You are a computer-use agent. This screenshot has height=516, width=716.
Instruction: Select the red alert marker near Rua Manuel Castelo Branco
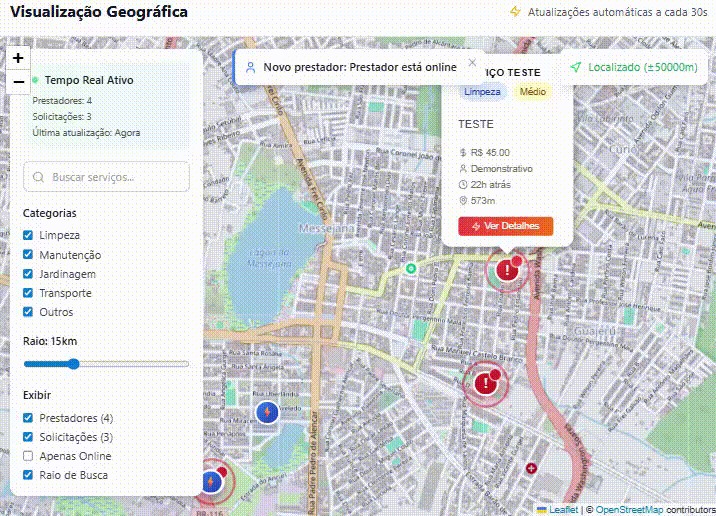[x=485, y=383]
